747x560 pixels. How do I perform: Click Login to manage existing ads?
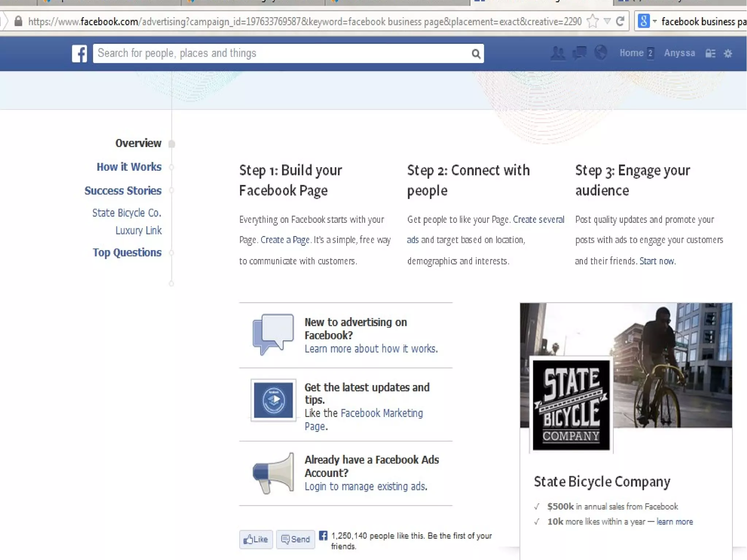(x=365, y=486)
